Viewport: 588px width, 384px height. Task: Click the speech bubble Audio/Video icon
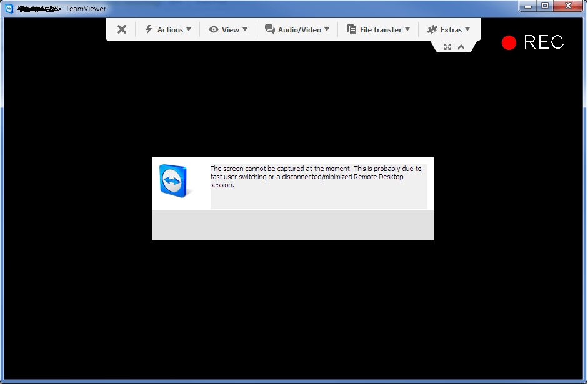pyautogui.click(x=270, y=29)
